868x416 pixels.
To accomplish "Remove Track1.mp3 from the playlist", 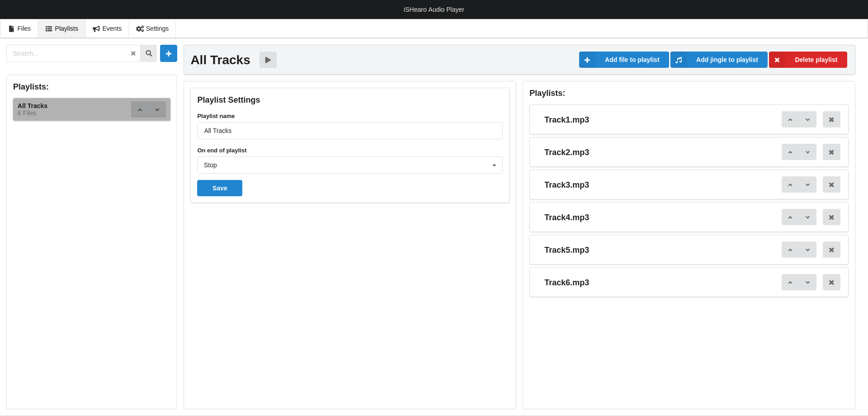I will click(x=831, y=120).
